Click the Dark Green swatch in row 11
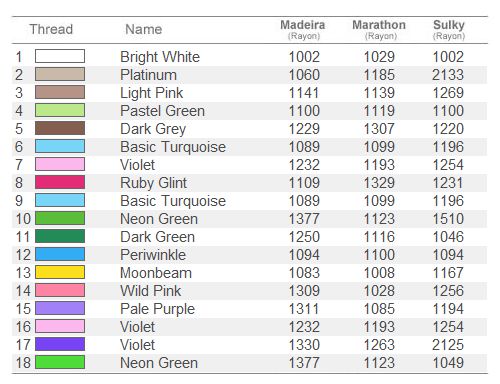This screenshot has height=384, width=500. [x=60, y=236]
